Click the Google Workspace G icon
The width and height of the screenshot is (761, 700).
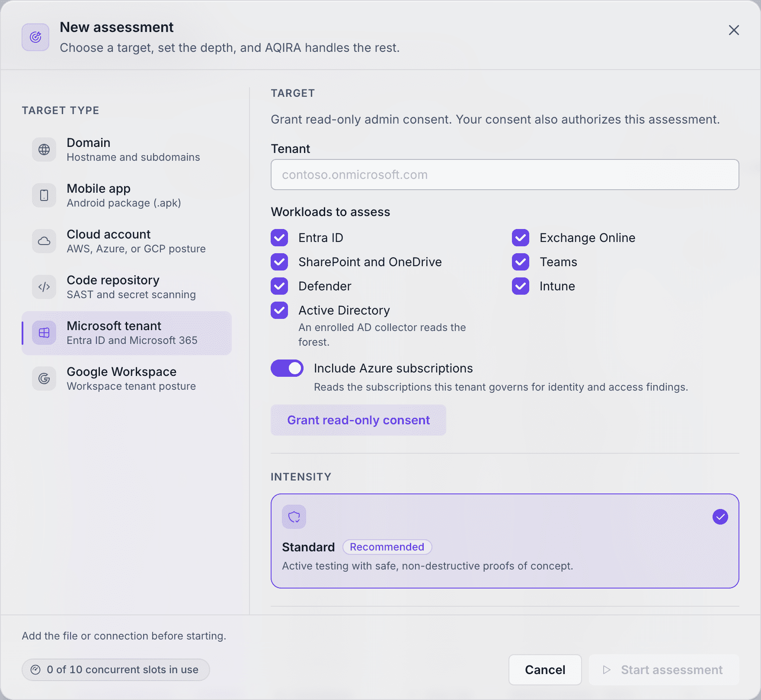pos(44,379)
